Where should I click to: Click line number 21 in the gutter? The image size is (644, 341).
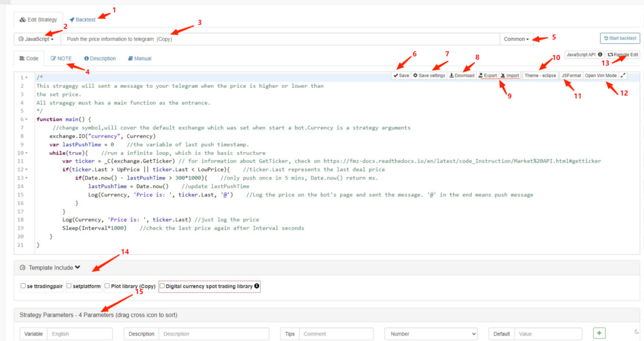20,245
